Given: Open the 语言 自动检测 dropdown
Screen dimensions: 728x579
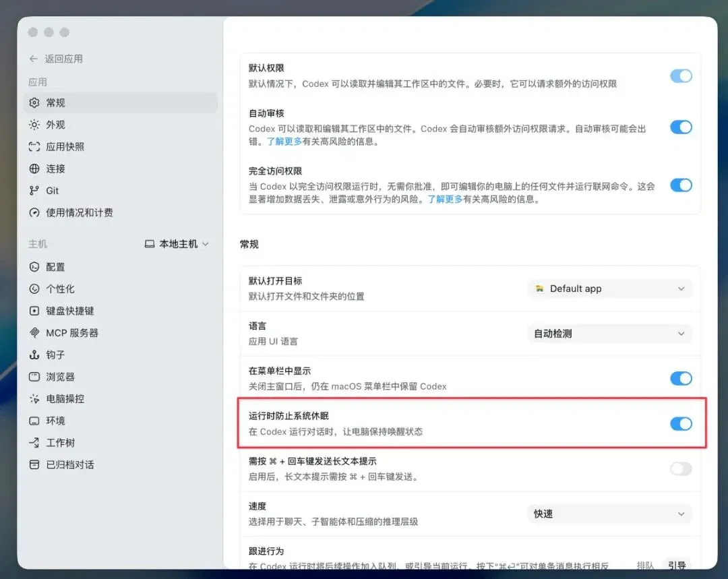Looking at the screenshot, I should (x=609, y=334).
